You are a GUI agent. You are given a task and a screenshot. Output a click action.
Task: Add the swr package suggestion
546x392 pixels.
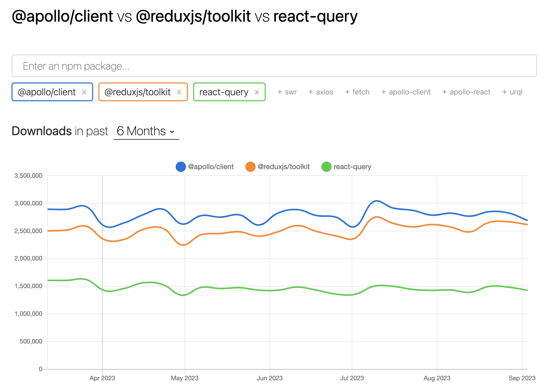coord(287,92)
